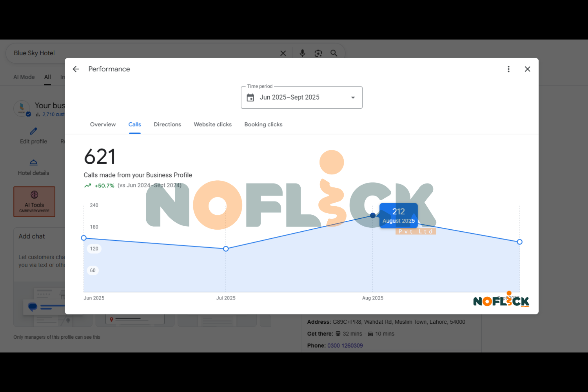
Task: Click the 621 total calls figure
Action: [x=100, y=157]
